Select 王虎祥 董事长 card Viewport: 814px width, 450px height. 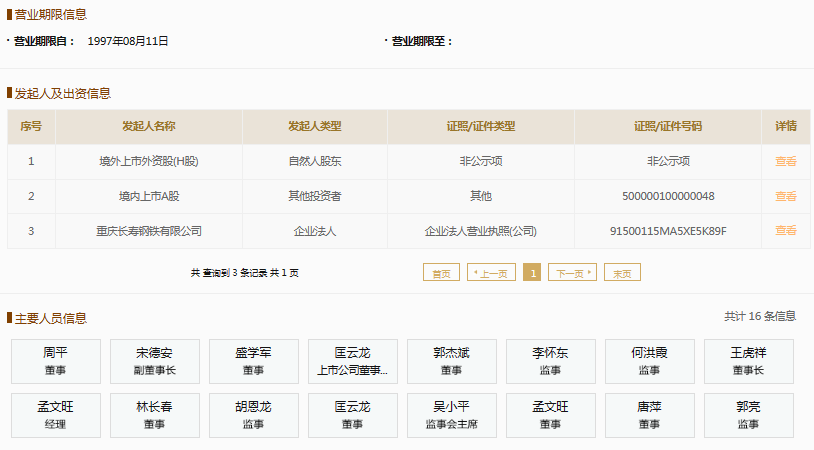[x=748, y=361]
